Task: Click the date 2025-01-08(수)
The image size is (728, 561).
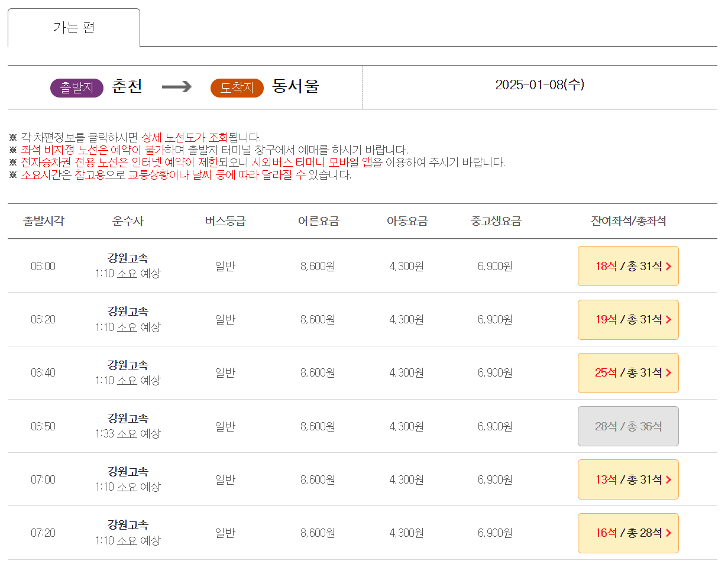Action: click(x=540, y=85)
